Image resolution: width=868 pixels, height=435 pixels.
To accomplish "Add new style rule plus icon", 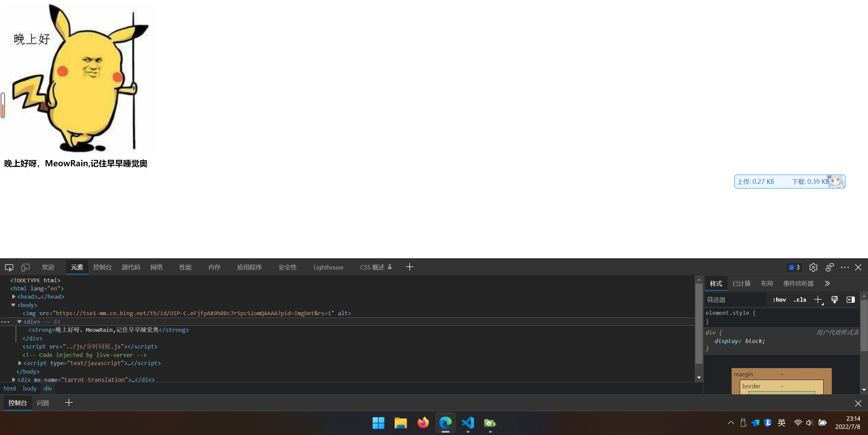I will (818, 300).
